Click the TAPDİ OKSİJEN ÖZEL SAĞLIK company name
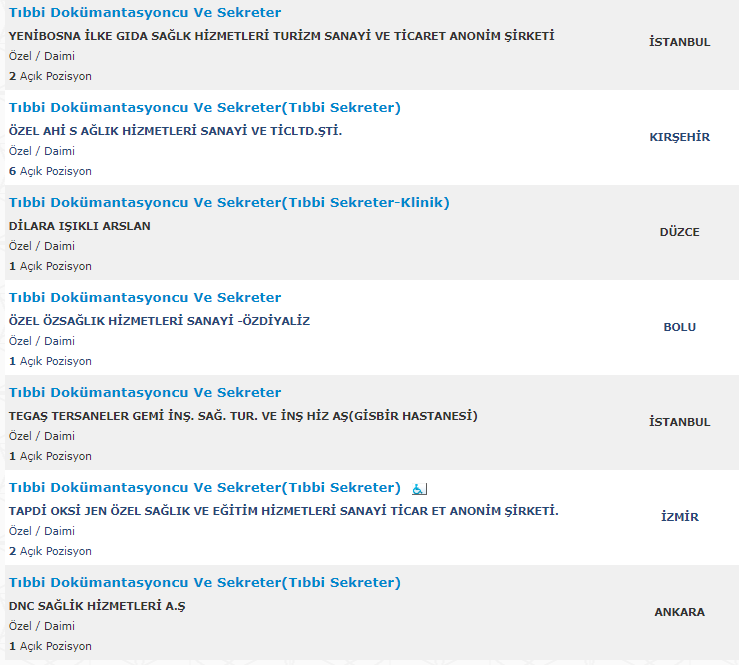The image size is (739, 665). coord(283,511)
